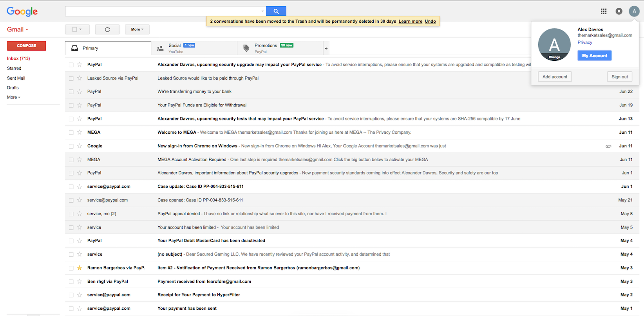Select the Google sign-in email checkbox
644x316 pixels.
click(x=71, y=146)
